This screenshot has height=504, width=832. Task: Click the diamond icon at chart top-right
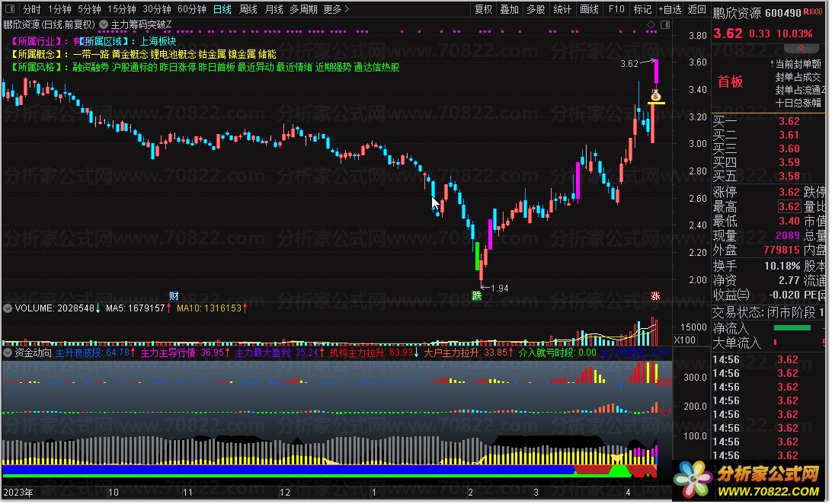coord(651,25)
